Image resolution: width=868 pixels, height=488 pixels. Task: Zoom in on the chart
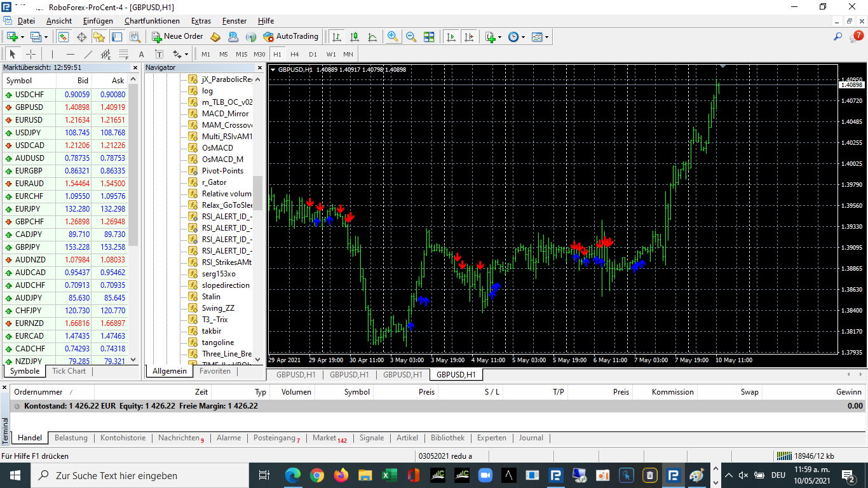[393, 37]
